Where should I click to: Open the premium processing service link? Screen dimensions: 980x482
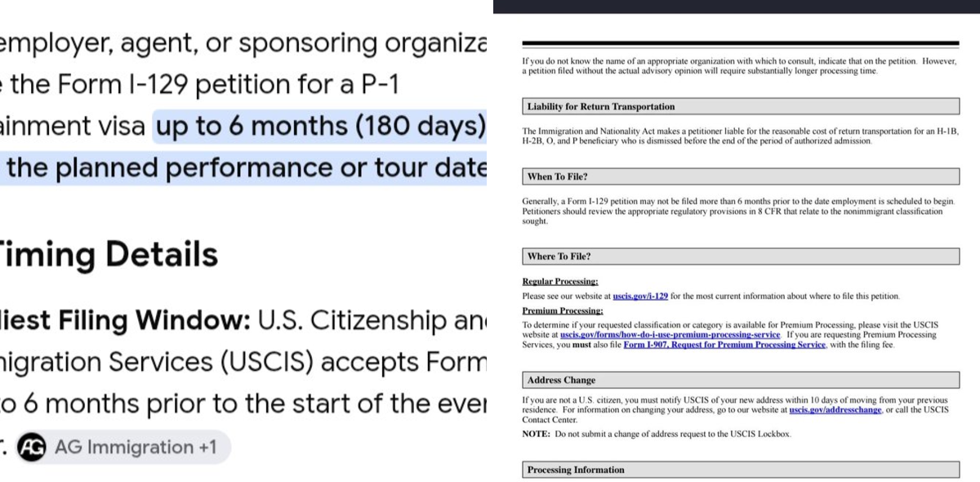click(x=670, y=335)
